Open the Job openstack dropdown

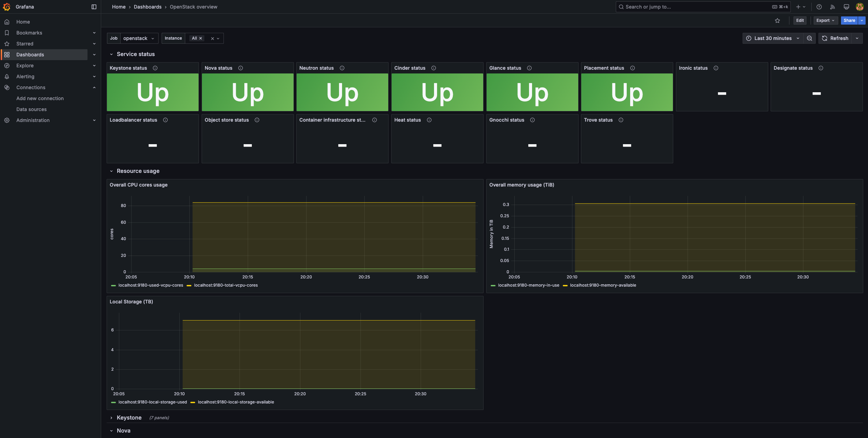click(138, 38)
